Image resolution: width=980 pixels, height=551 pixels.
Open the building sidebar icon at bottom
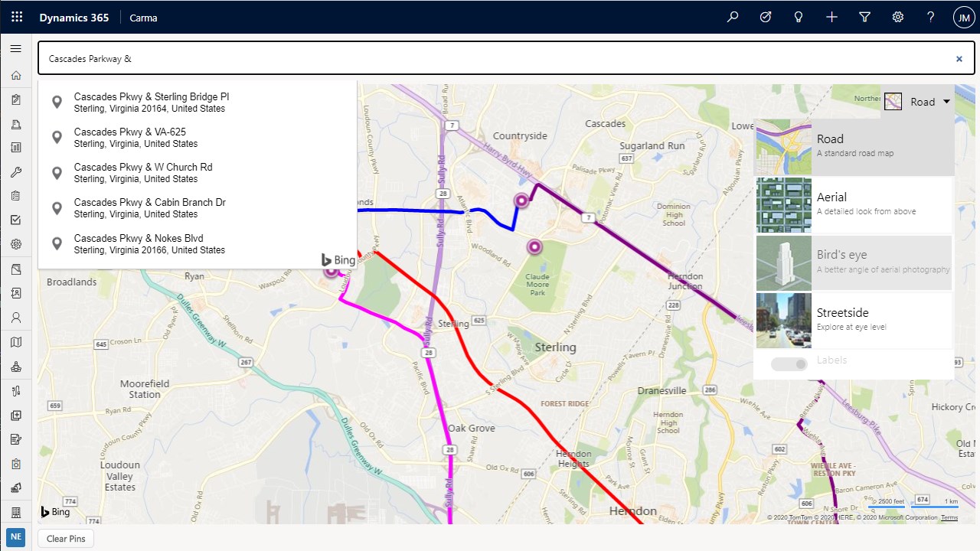15,512
